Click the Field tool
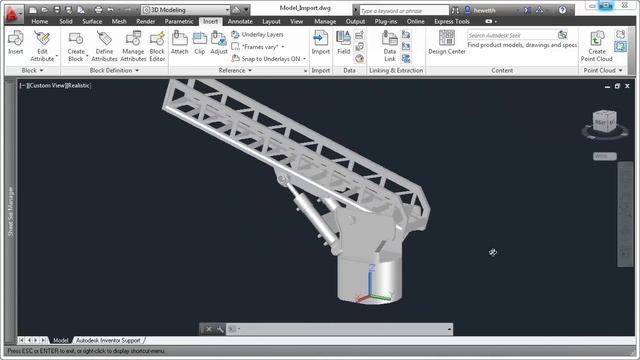Screen dimensions: 640x360 coord(343,42)
